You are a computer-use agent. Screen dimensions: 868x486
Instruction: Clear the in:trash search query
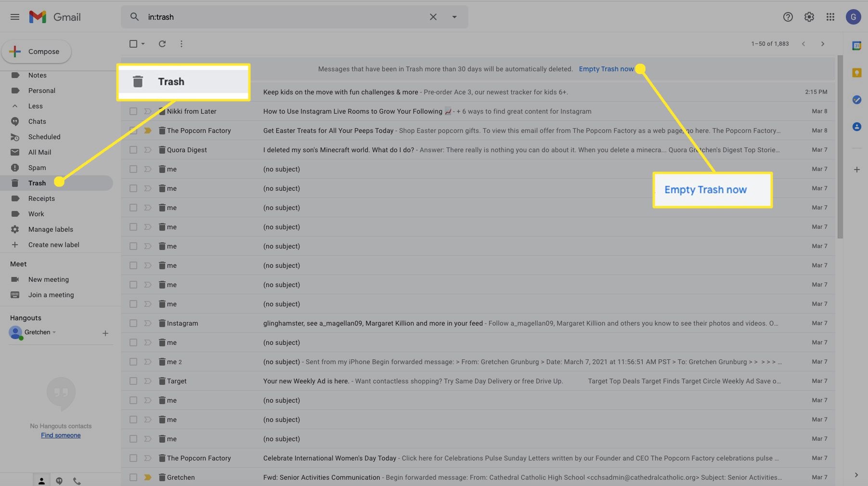pyautogui.click(x=433, y=17)
